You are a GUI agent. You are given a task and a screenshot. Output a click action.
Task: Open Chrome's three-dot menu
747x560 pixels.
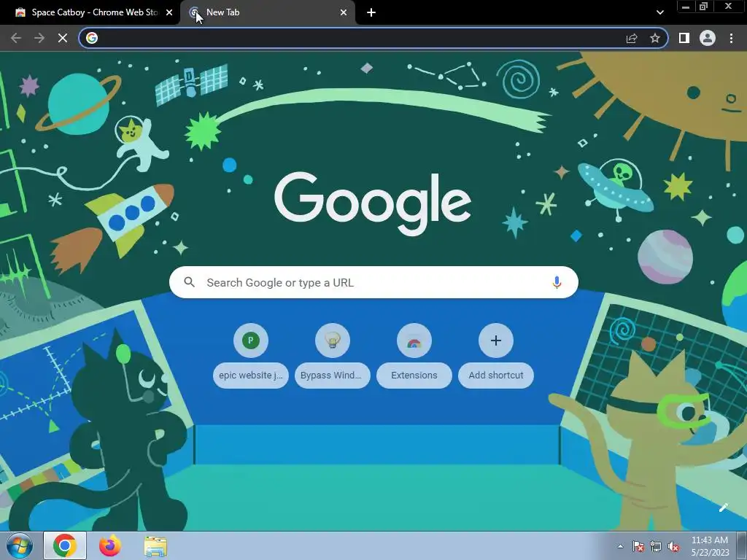[731, 38]
